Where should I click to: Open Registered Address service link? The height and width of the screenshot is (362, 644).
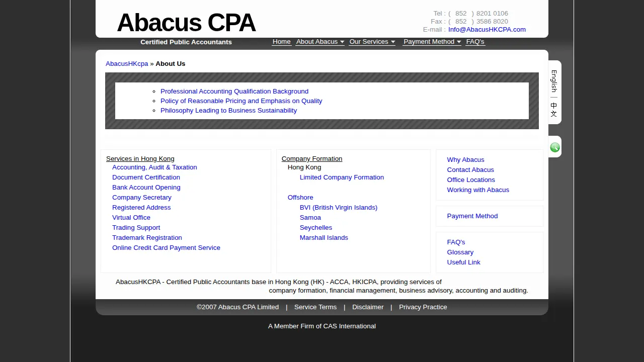pyautogui.click(x=141, y=208)
